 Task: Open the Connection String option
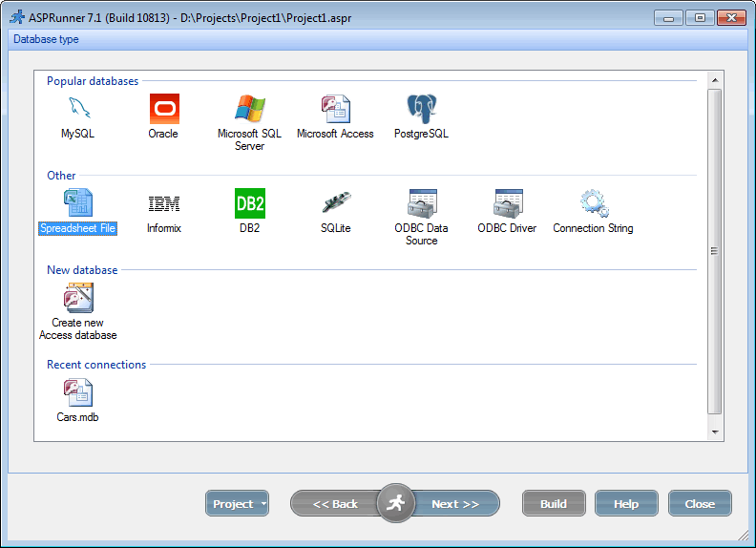point(593,203)
